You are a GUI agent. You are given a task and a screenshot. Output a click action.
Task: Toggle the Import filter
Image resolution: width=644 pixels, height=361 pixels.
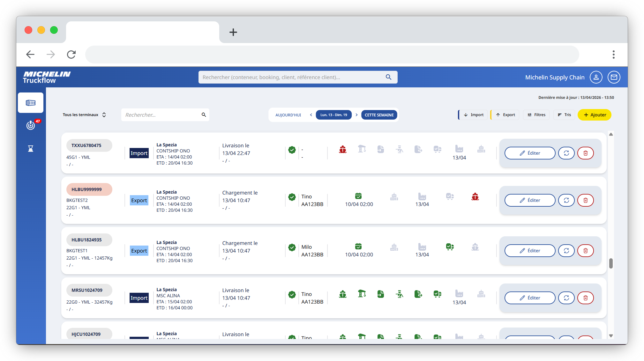click(473, 115)
